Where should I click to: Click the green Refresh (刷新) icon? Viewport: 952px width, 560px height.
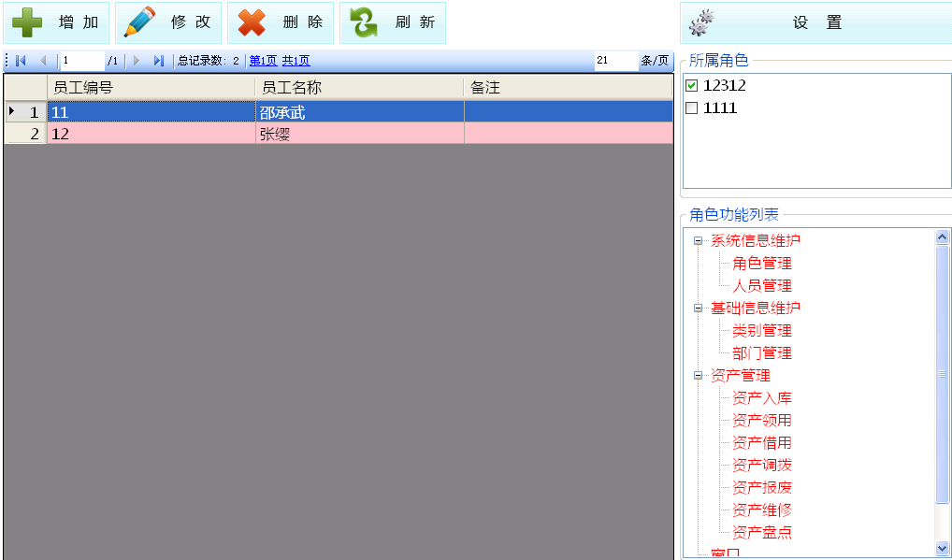[364, 22]
